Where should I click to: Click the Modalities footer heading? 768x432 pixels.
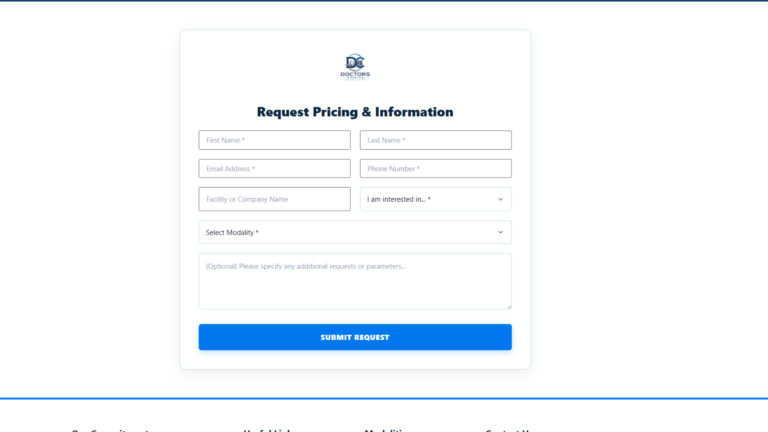[x=386, y=430]
